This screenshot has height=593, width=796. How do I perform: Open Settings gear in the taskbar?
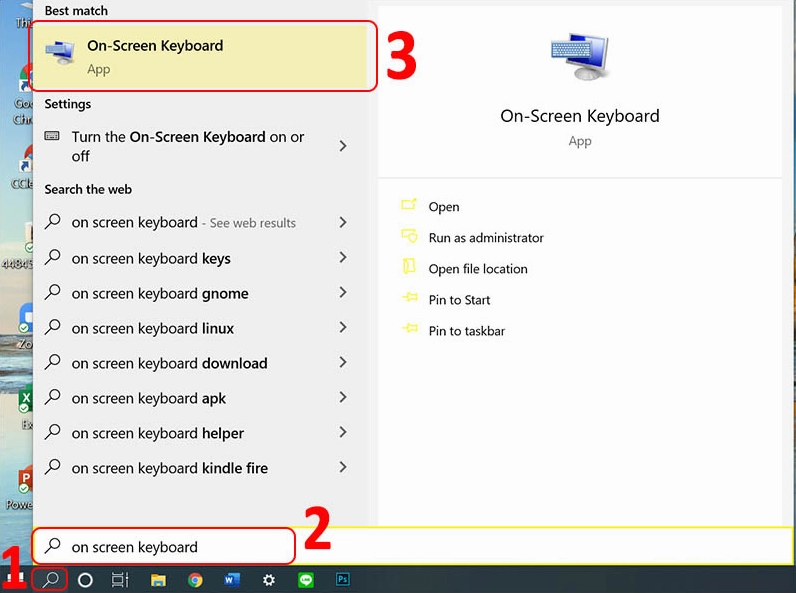coord(269,580)
